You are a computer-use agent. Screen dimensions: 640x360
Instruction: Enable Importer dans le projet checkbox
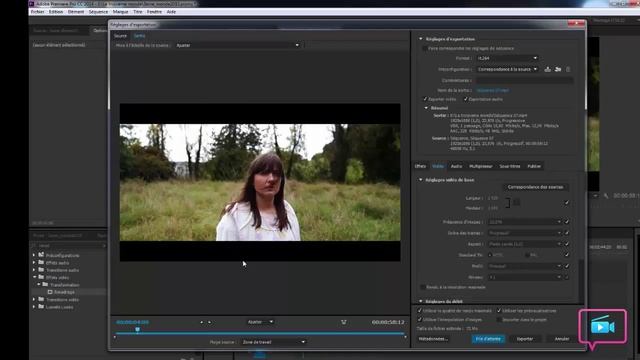click(499, 320)
